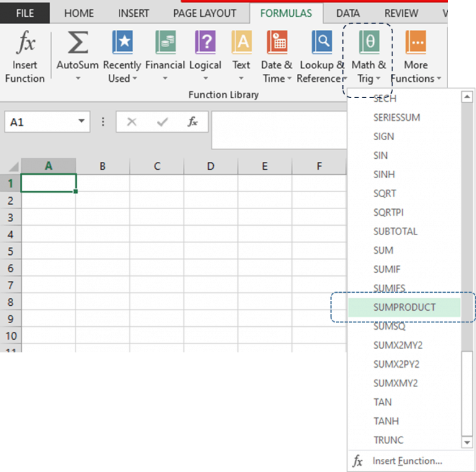Open the Name Box dropdown arrow
This screenshot has width=476, height=472.
coord(81,121)
